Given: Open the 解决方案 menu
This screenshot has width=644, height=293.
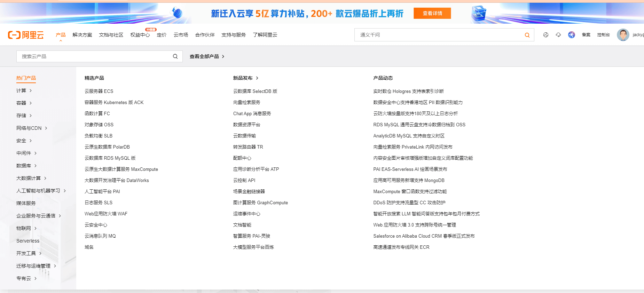Looking at the screenshot, I should [x=82, y=35].
